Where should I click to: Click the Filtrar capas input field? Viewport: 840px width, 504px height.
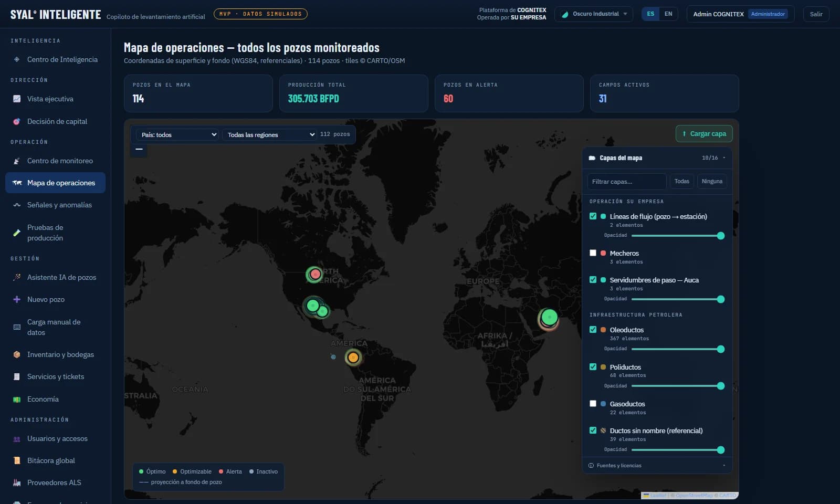[626, 181]
